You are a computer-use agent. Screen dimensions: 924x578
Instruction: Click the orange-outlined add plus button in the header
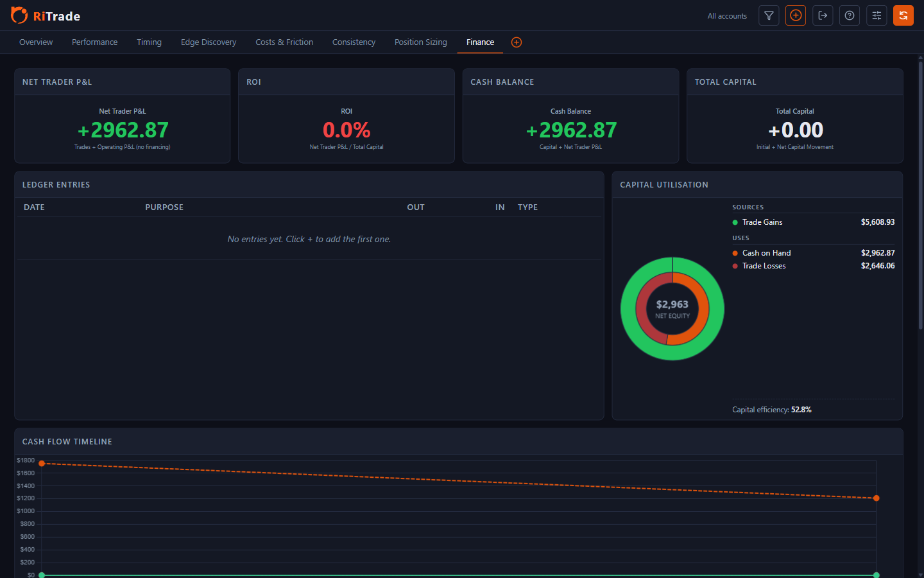[796, 15]
